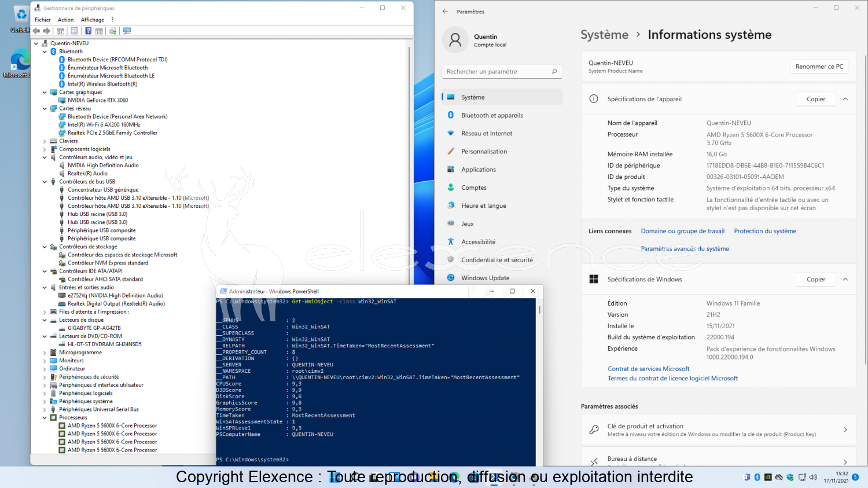Click the Settings back arrow
This screenshot has width=868, height=488.
coord(445,12)
